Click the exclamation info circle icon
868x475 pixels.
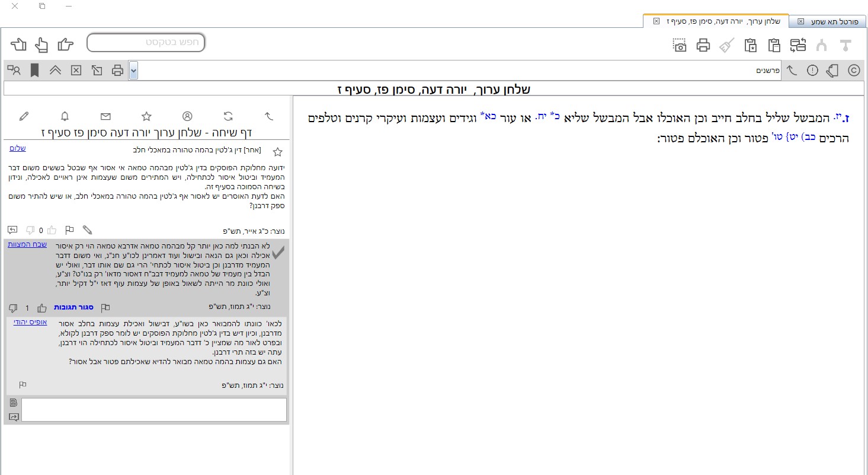[812, 71]
